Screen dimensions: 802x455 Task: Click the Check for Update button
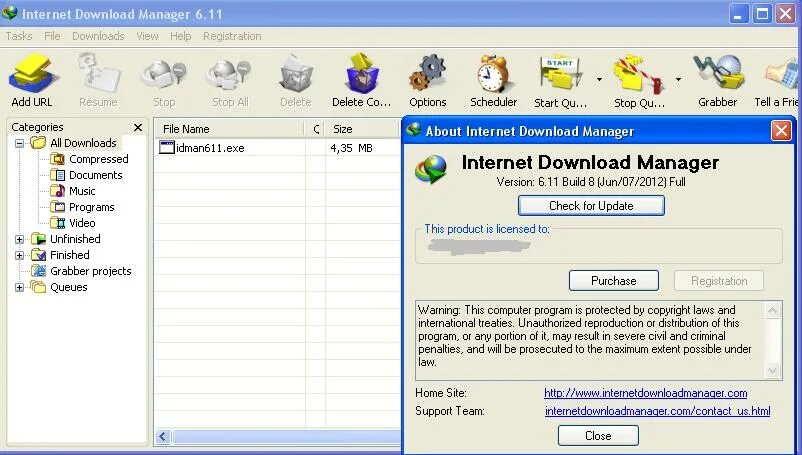(x=591, y=206)
